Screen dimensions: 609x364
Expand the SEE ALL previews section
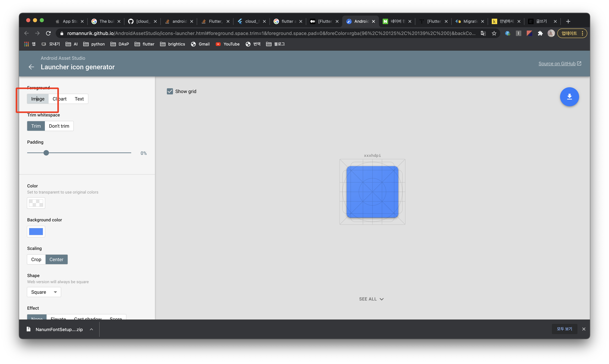click(x=371, y=299)
